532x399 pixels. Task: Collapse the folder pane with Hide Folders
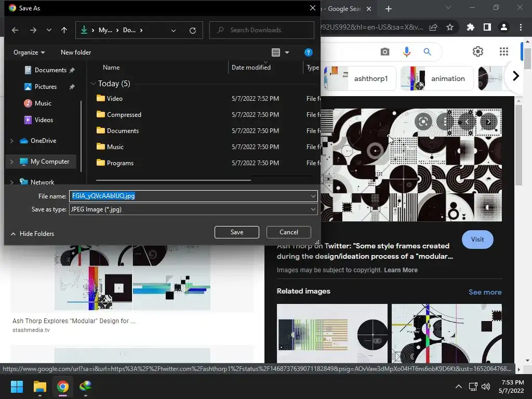32,233
